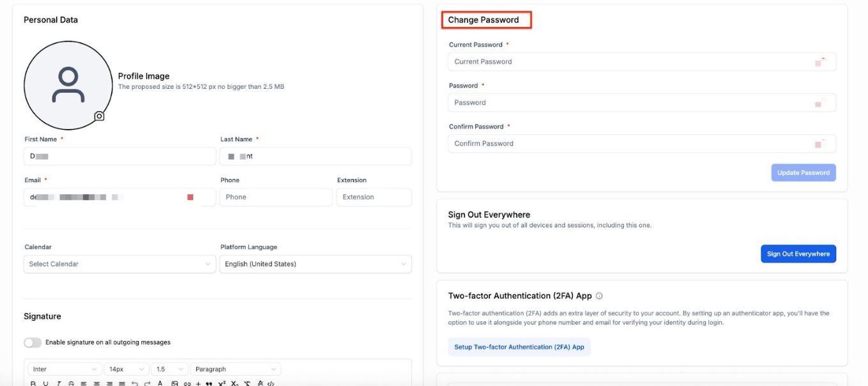This screenshot has height=386, width=868.
Task: Focus the Phone number input field
Action: point(275,197)
